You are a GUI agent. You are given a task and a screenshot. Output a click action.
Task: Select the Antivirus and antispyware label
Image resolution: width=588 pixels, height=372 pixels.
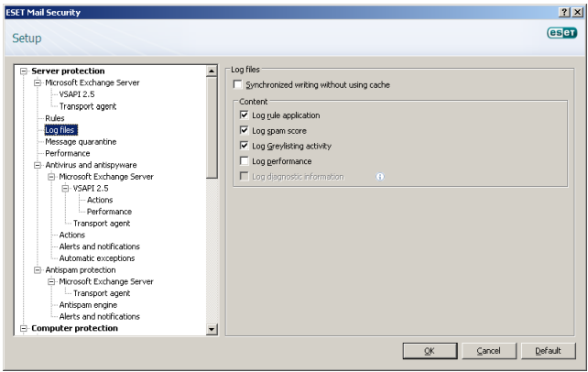click(91, 165)
